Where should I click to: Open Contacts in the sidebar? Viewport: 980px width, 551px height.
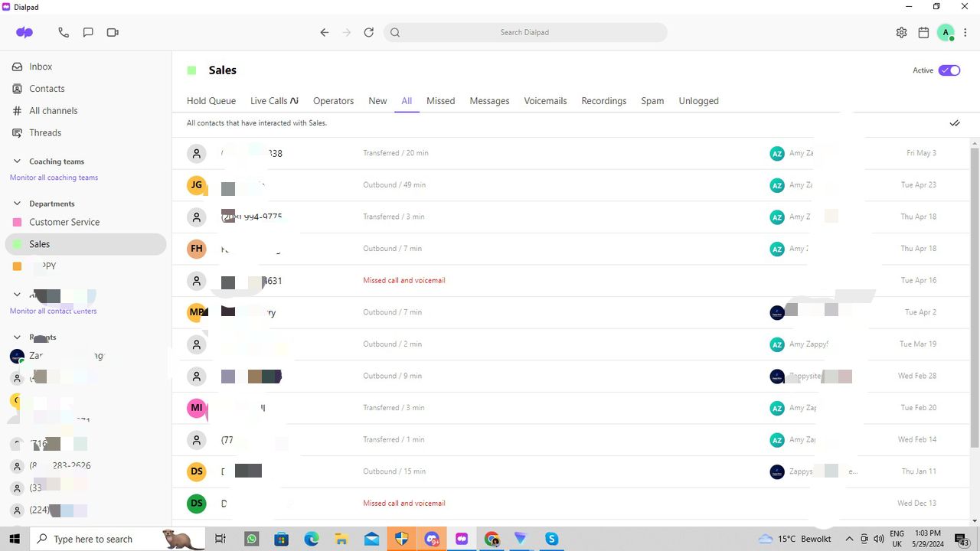click(47, 89)
